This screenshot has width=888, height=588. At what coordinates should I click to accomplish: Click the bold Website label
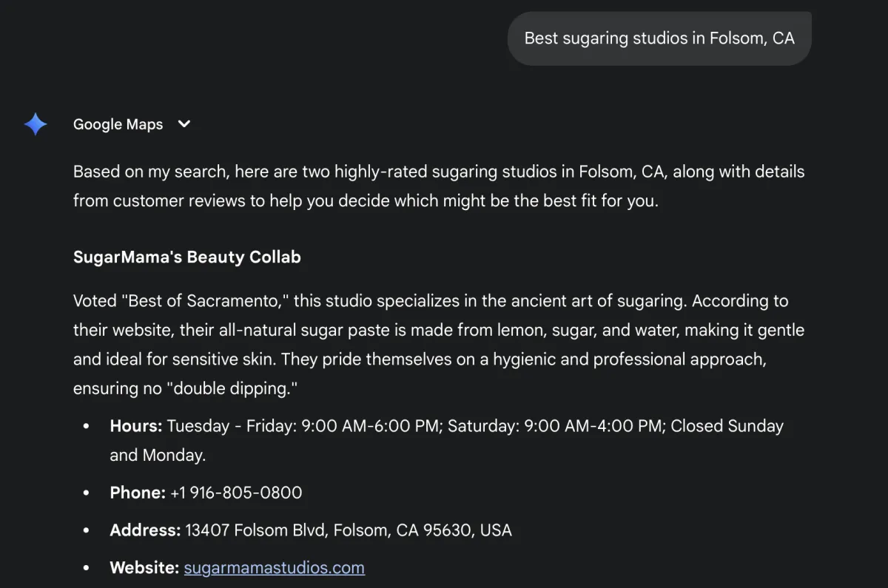(144, 568)
